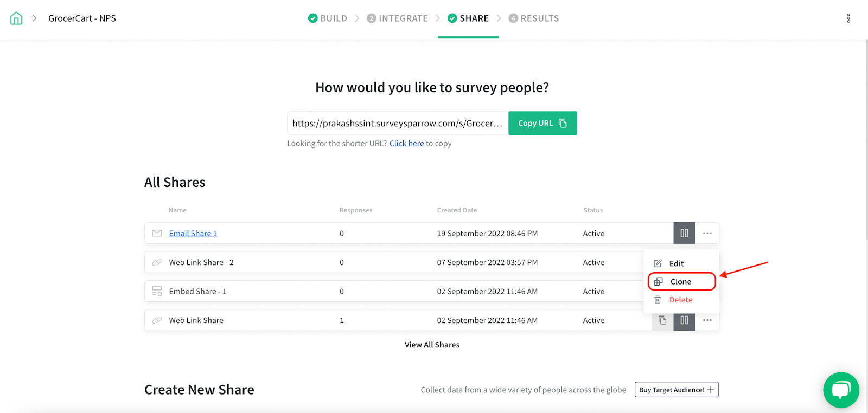The image size is (868, 413).
Task: Open more options for Web Link Share
Action: click(x=707, y=320)
